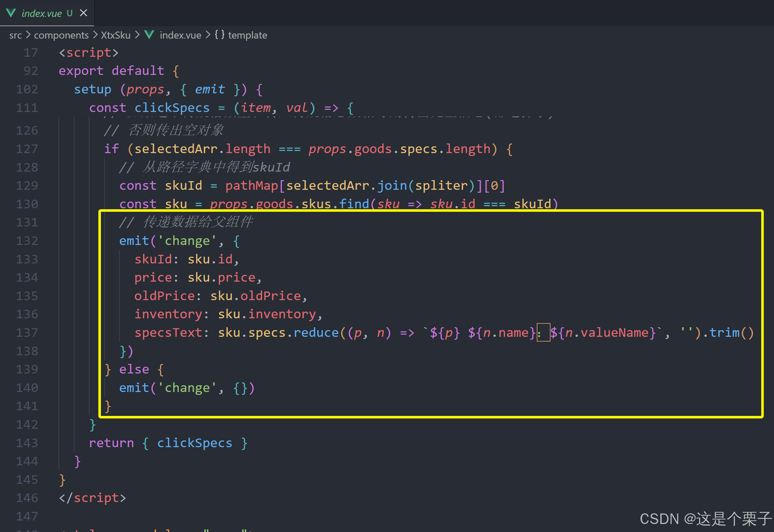
Task: Click the closing script tag
Action: click(92, 498)
